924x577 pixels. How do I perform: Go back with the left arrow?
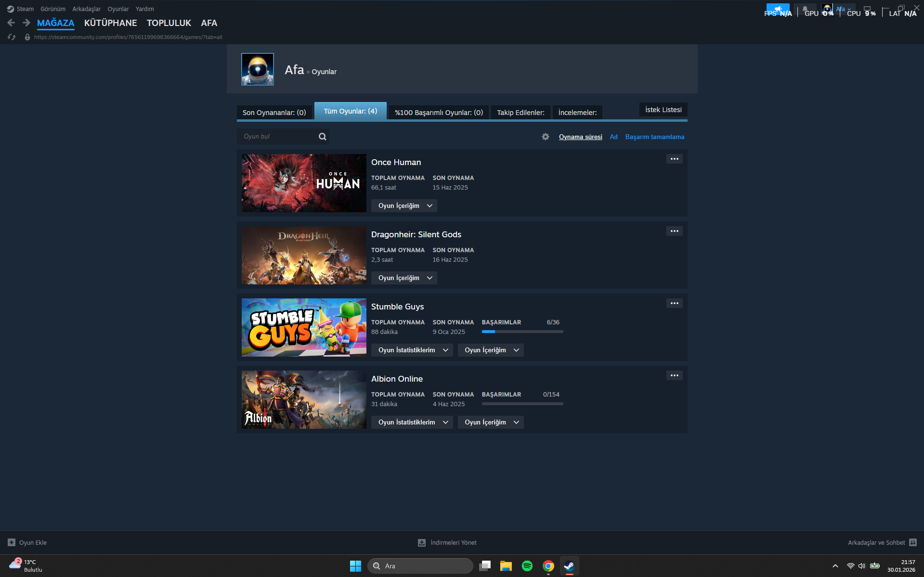[12, 23]
